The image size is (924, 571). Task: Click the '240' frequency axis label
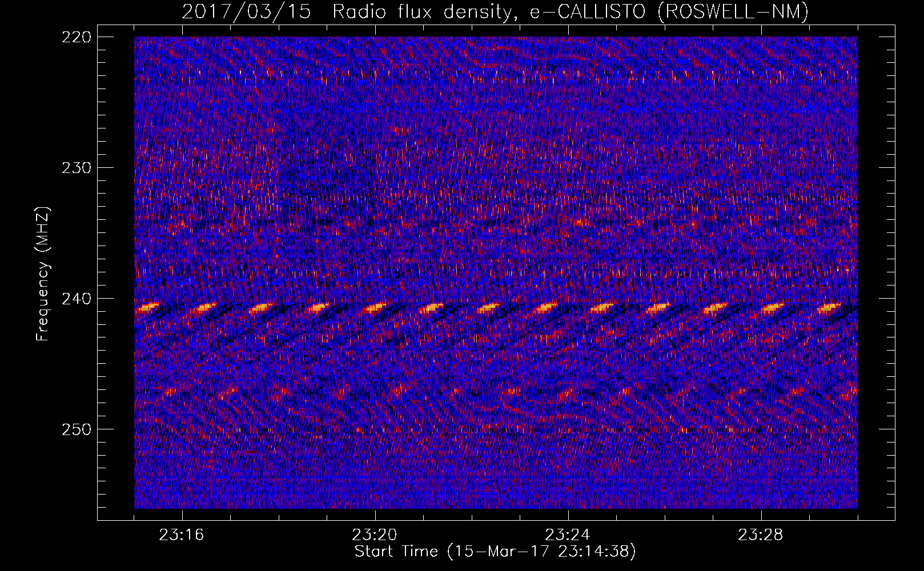(76, 299)
